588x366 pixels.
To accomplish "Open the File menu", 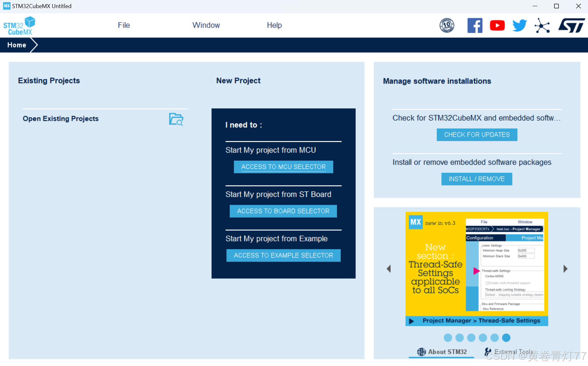I will point(124,25).
